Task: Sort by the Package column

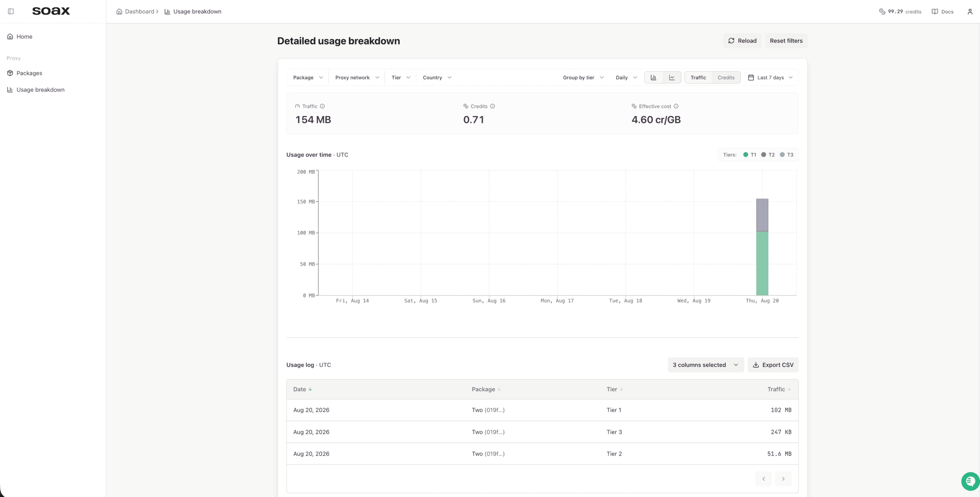Action: point(486,389)
